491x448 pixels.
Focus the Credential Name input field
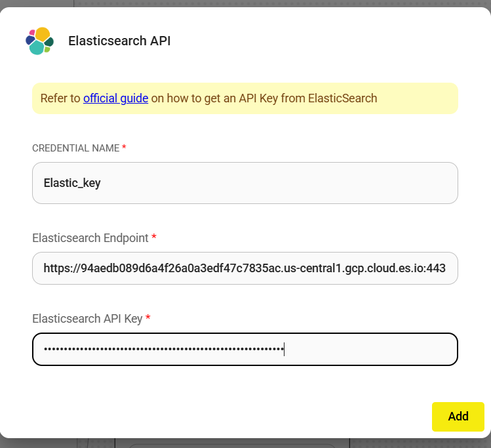245,183
